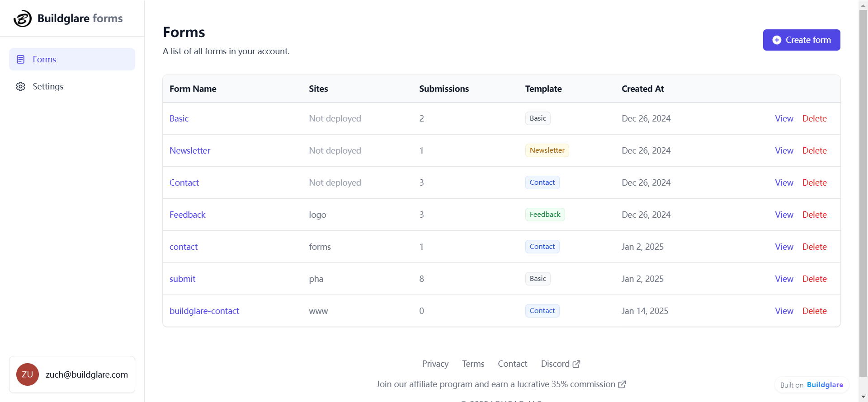Click the Privacy footer link
868x402 pixels.
pos(435,364)
